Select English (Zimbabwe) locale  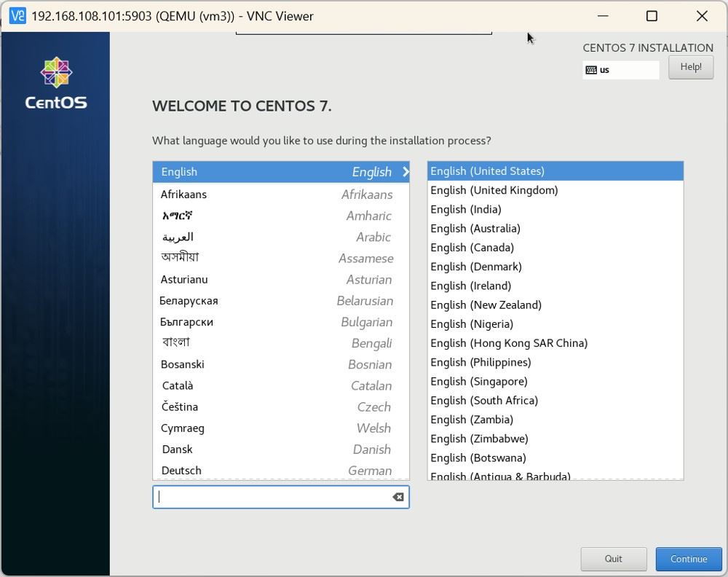[555, 439]
